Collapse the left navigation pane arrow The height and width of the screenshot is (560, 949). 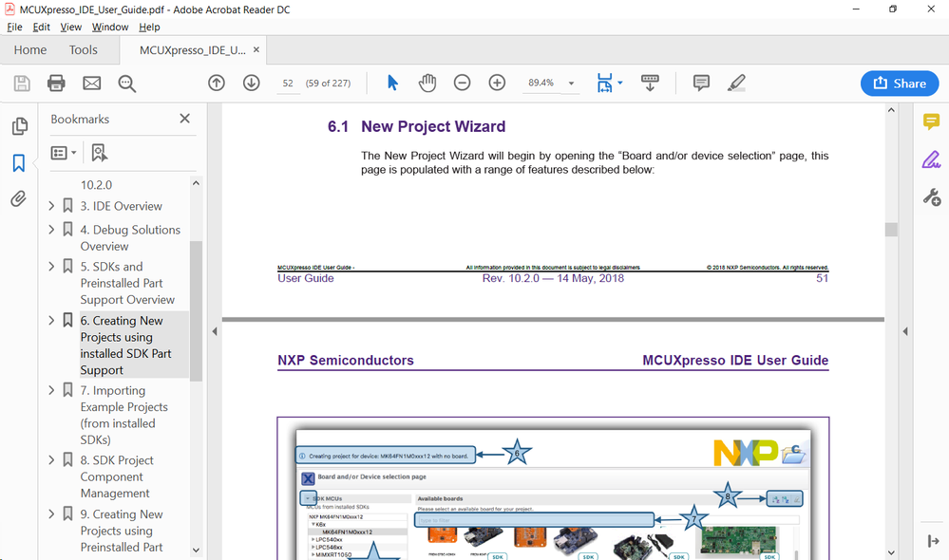(x=215, y=331)
